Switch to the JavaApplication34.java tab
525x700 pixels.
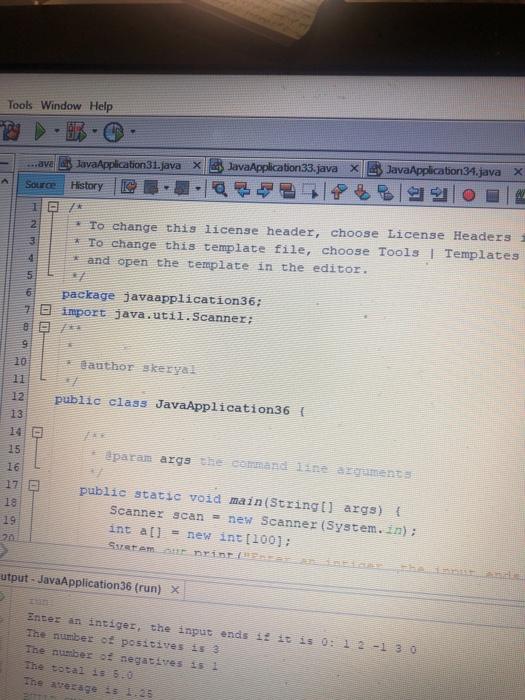point(443,171)
